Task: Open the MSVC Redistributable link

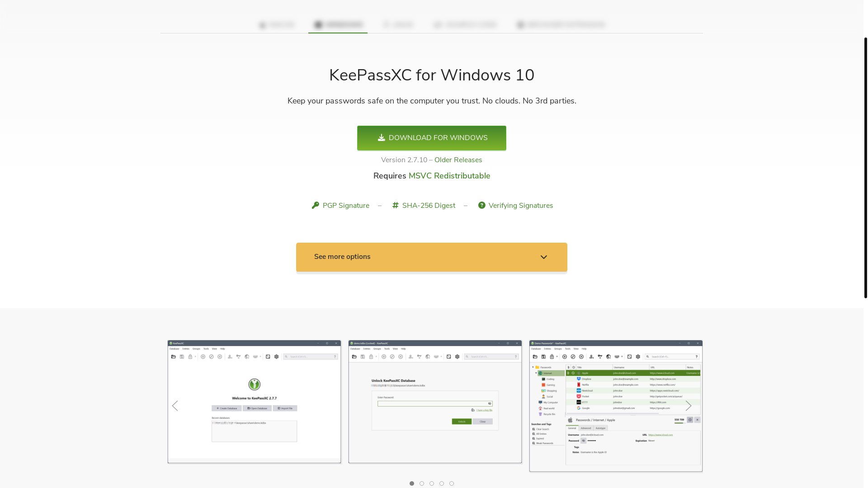Action: pyautogui.click(x=449, y=176)
